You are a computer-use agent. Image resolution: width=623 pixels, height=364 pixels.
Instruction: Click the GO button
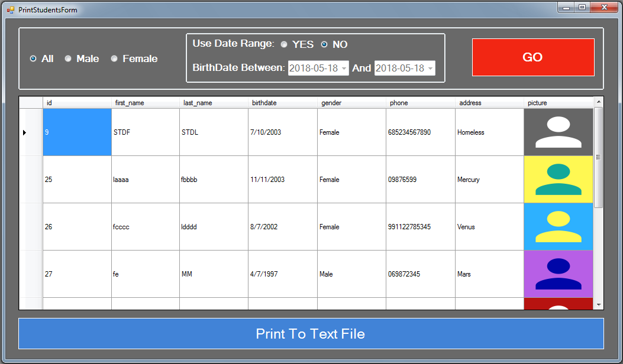532,57
